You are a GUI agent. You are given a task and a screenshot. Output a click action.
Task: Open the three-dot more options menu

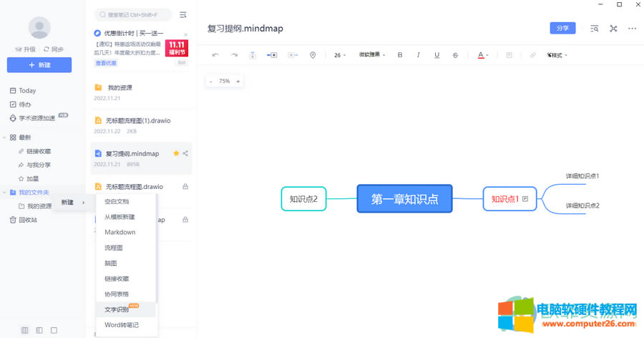pyautogui.click(x=632, y=29)
